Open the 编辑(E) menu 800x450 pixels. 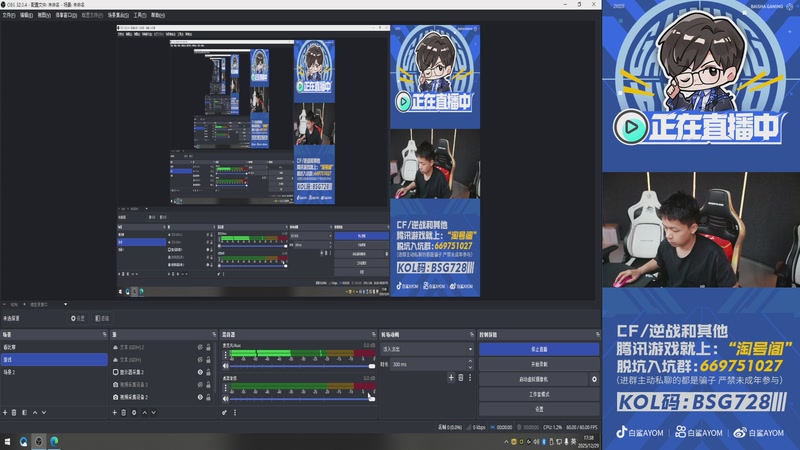[x=26, y=15]
